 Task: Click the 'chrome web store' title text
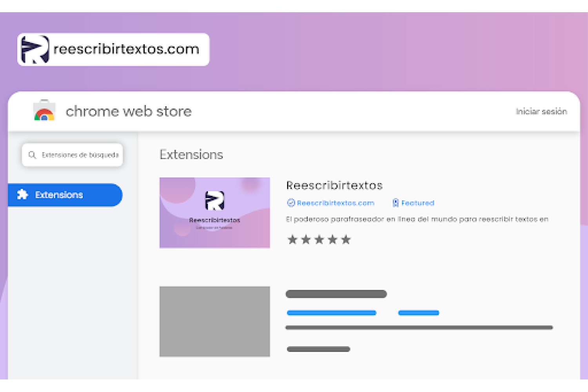(x=129, y=111)
